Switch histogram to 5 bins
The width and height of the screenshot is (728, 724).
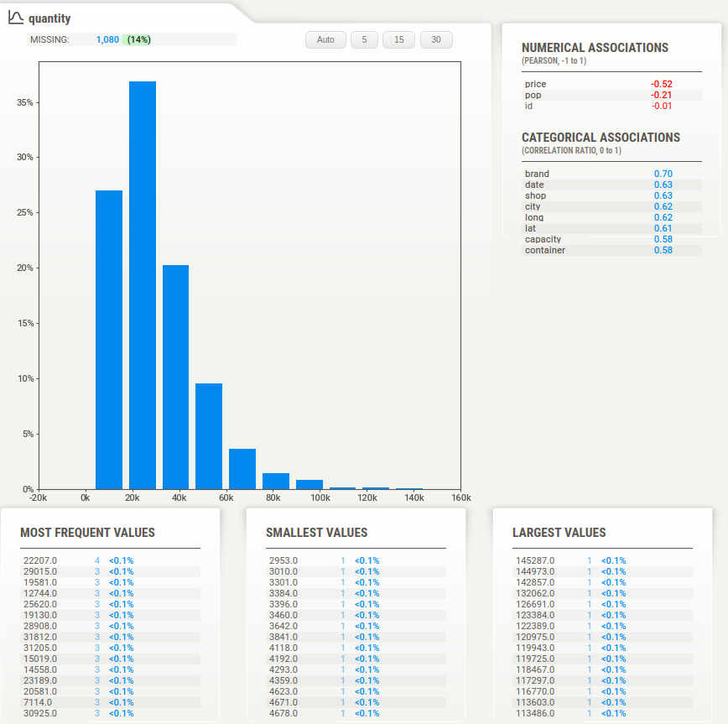click(364, 39)
